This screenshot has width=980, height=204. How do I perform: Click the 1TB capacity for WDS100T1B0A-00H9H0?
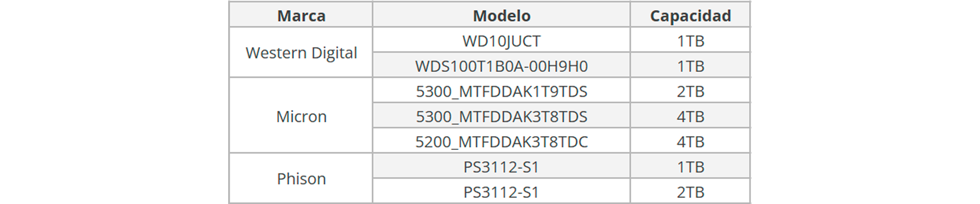(690, 66)
